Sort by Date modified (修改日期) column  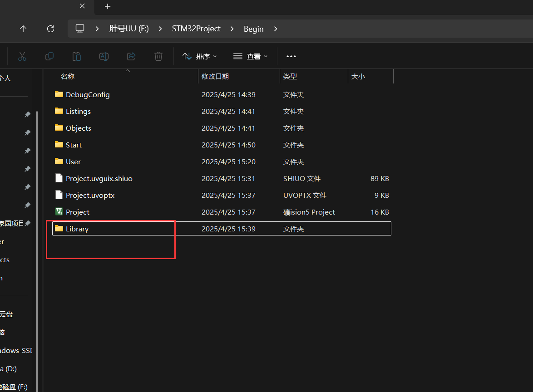pyautogui.click(x=215, y=76)
